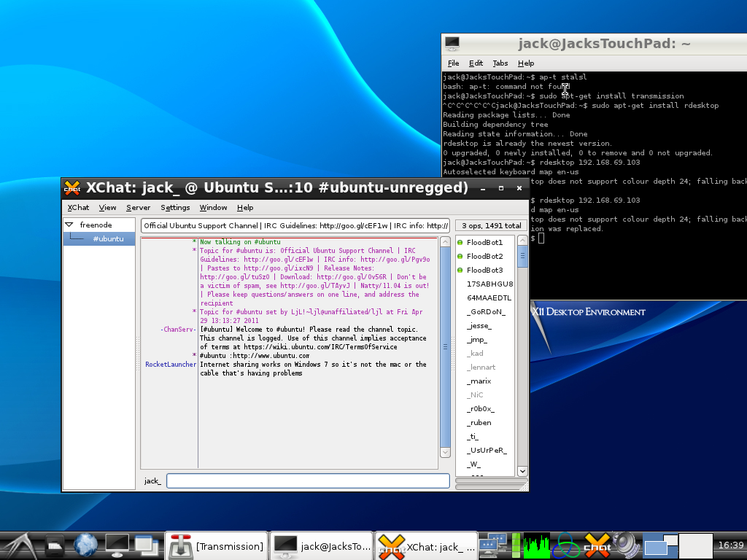Select user _GoRDoN_ in user list

point(486,311)
